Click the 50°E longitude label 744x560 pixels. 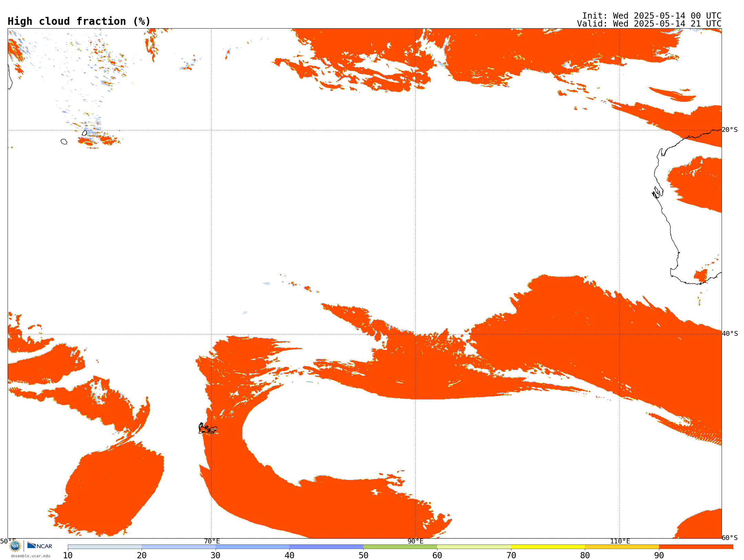click(8, 541)
